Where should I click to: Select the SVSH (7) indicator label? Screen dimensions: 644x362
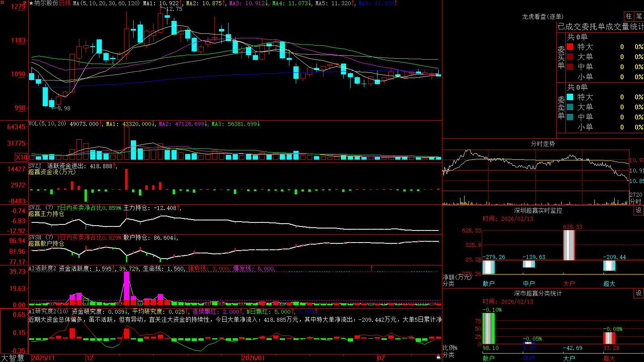[41, 237]
